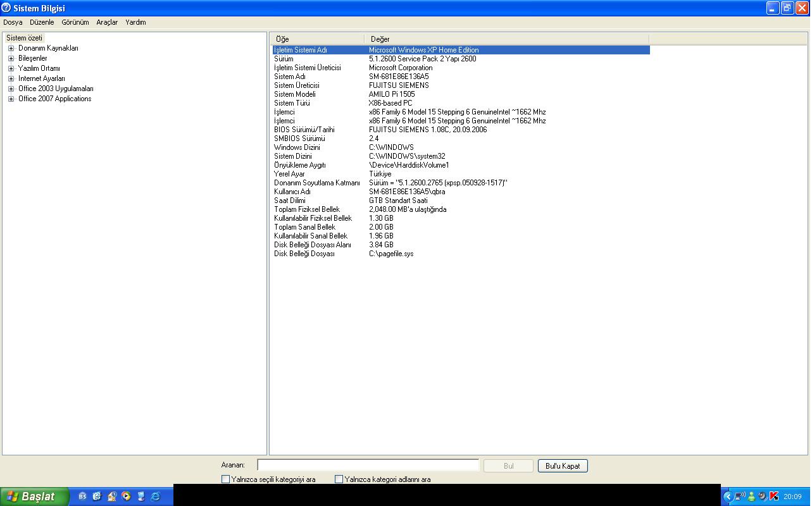Click the C:\pagefile.sys value
Screen dimensions: 812x506
click(391, 254)
